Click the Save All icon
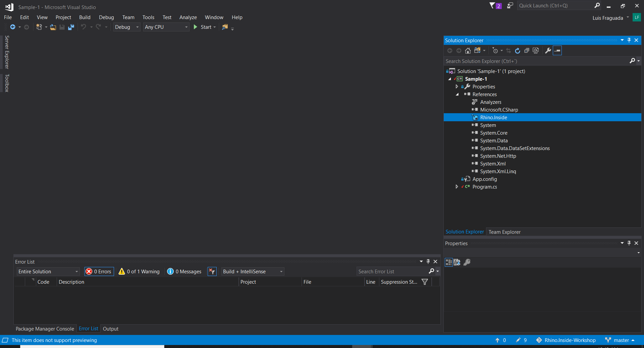This screenshot has width=644, height=348. pyautogui.click(x=71, y=27)
